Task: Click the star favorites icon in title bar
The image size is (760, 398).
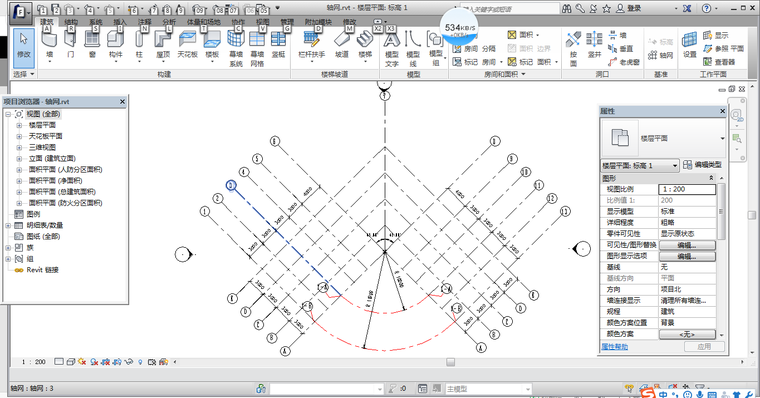Action: [606, 8]
